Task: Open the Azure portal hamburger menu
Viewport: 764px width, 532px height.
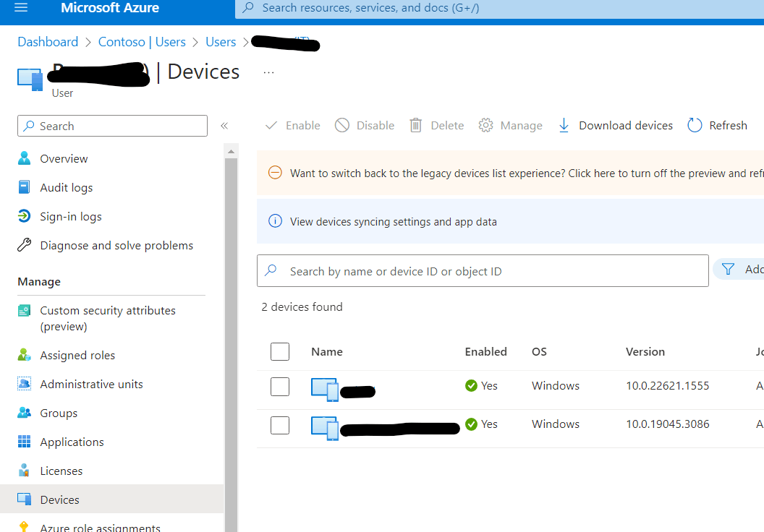Action: click(21, 7)
